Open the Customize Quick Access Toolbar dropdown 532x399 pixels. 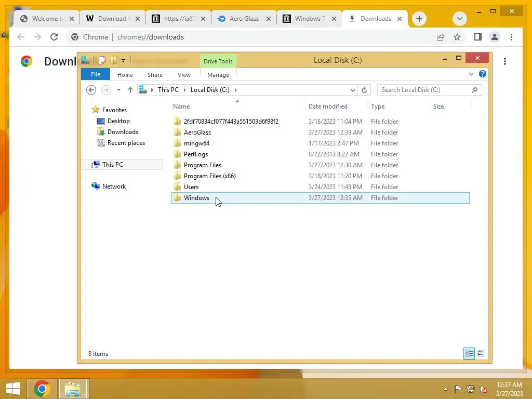[x=124, y=61]
